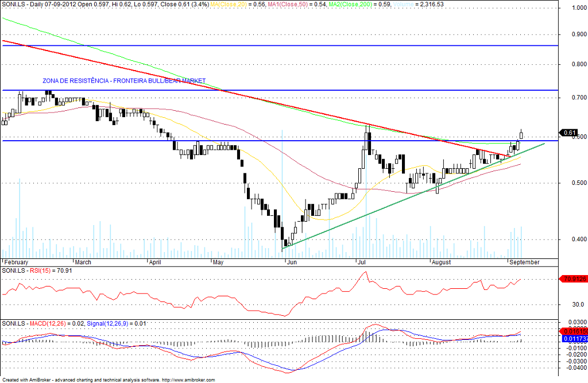Select the September date axis label
The image size is (588, 383).
coord(524,262)
